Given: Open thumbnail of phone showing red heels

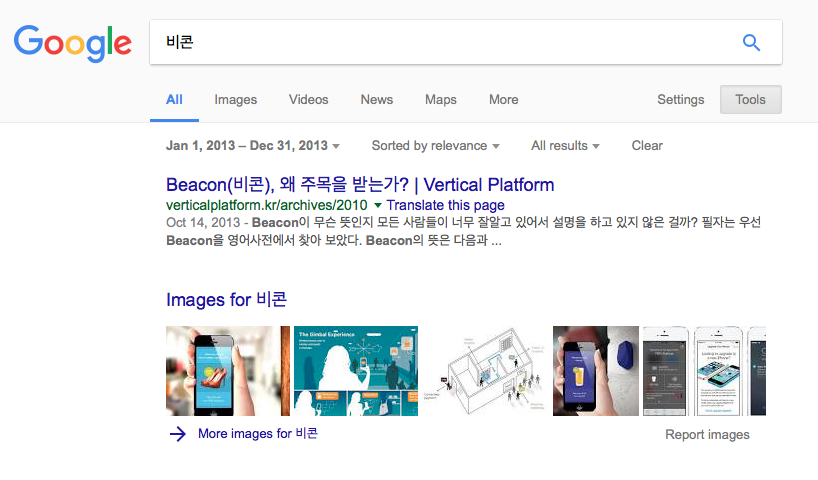Looking at the screenshot, I should [x=227, y=371].
